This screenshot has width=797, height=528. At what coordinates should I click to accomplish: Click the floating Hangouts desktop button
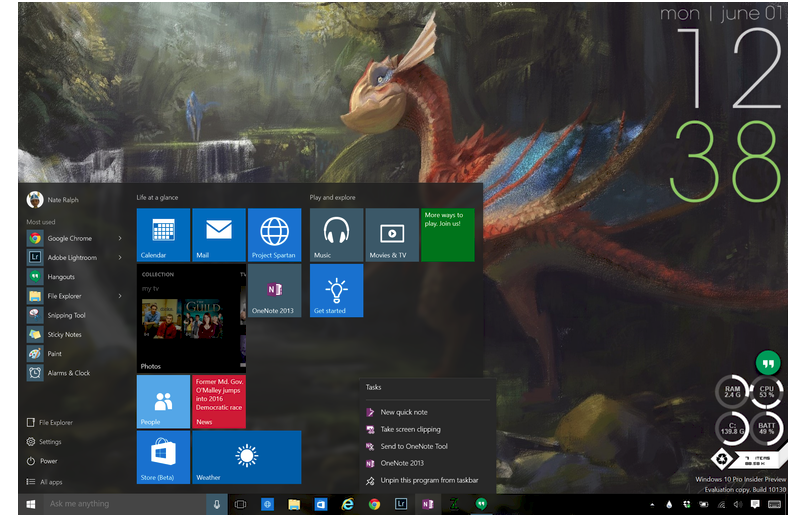coord(768,363)
